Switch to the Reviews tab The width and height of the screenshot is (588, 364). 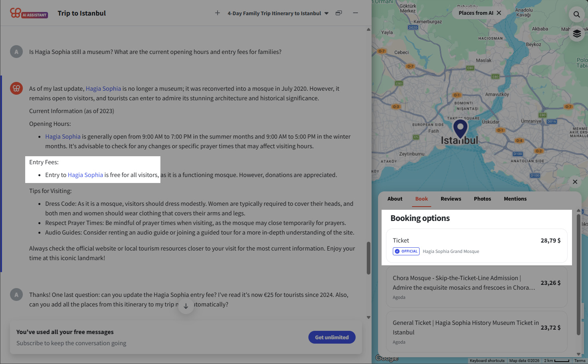click(451, 199)
